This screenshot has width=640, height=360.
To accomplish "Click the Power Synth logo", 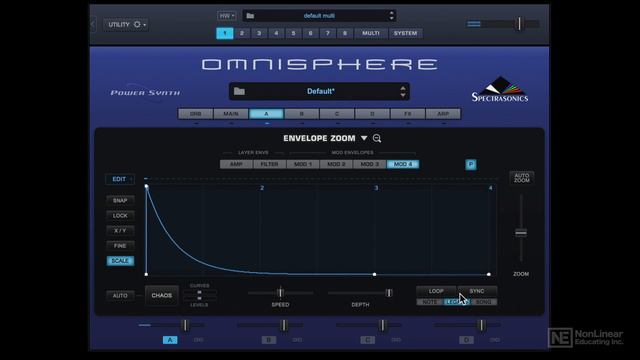I will [145, 93].
